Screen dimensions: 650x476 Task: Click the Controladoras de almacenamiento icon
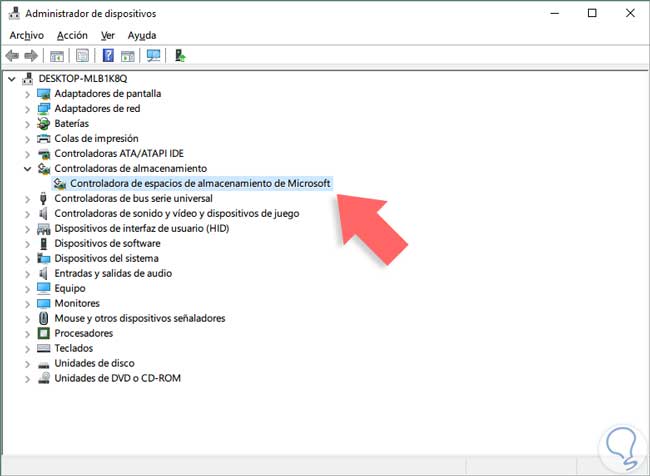(x=44, y=169)
